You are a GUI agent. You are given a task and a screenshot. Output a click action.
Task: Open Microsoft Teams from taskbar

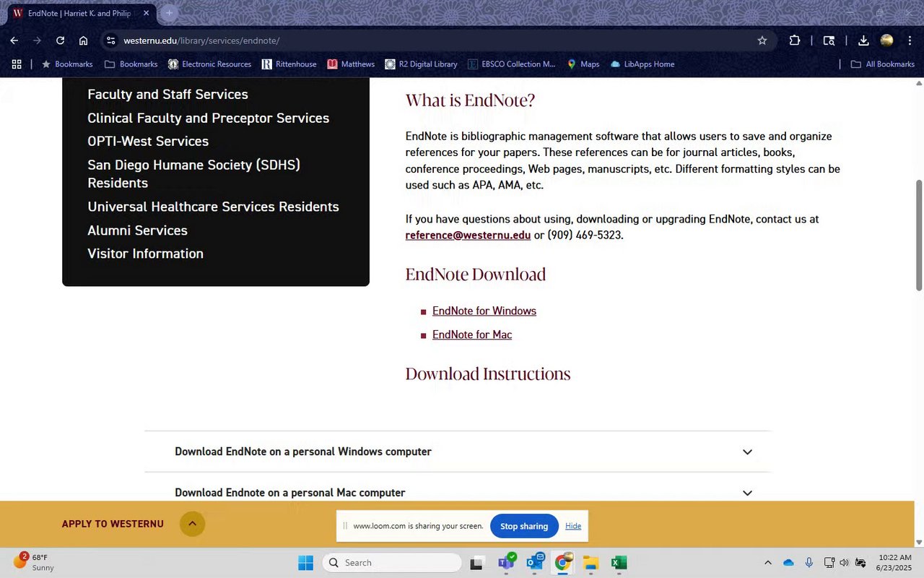click(506, 563)
